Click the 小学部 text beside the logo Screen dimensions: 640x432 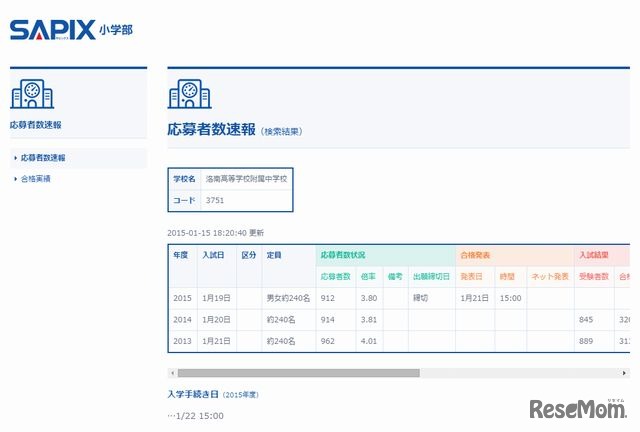click(115, 30)
